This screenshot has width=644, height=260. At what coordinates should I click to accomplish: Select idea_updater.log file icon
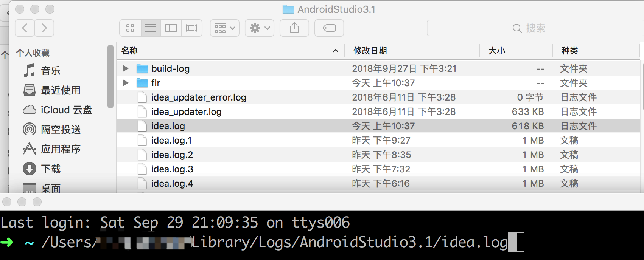(x=142, y=111)
